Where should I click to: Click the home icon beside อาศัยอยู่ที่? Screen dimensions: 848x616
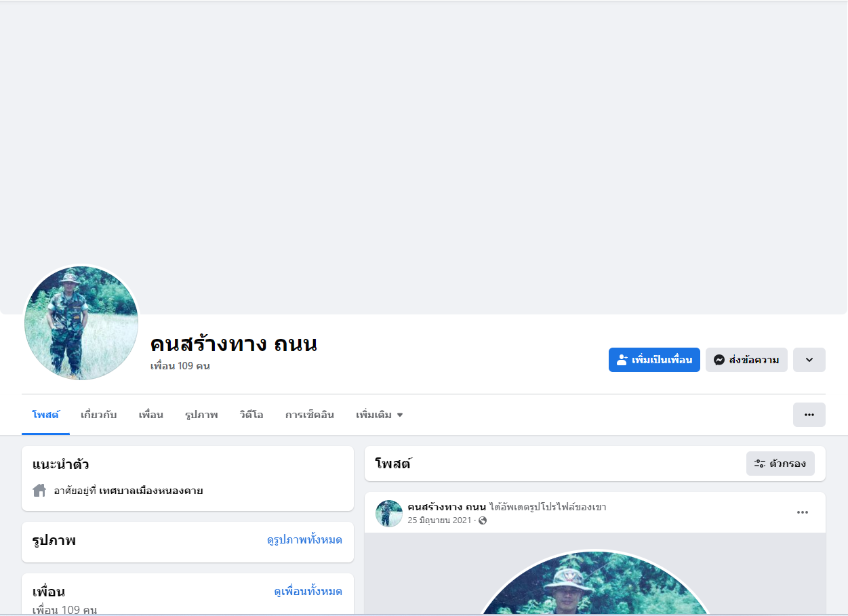[x=39, y=490]
